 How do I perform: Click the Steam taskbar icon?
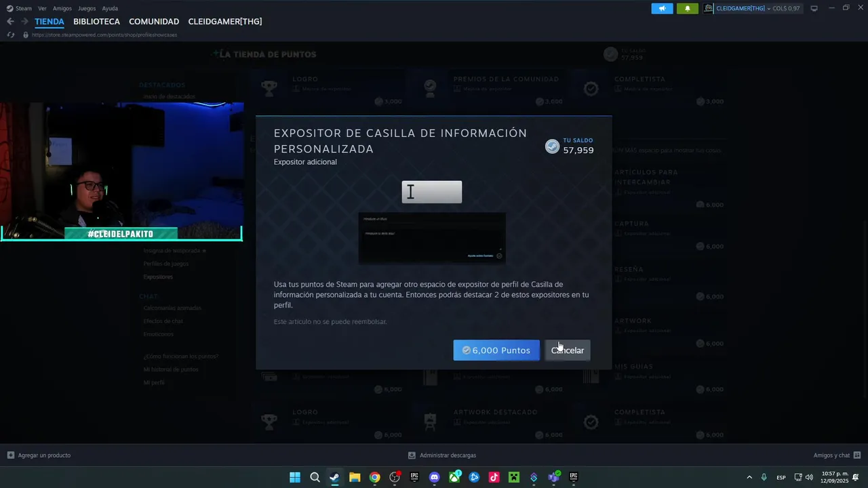[x=334, y=477]
